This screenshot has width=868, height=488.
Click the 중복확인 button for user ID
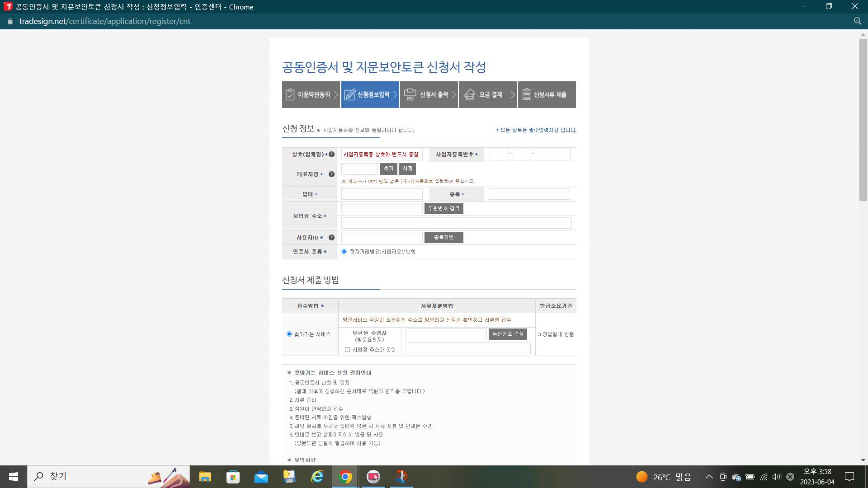[x=443, y=237]
